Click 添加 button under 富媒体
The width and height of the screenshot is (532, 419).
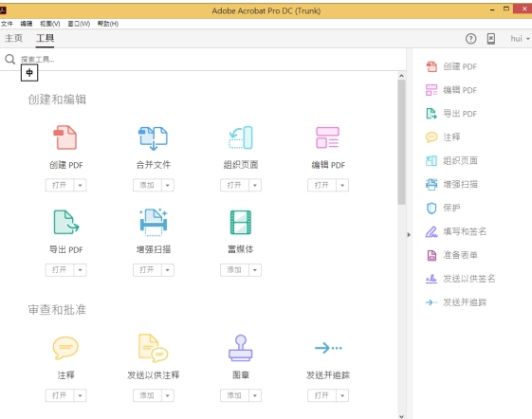coord(234,270)
